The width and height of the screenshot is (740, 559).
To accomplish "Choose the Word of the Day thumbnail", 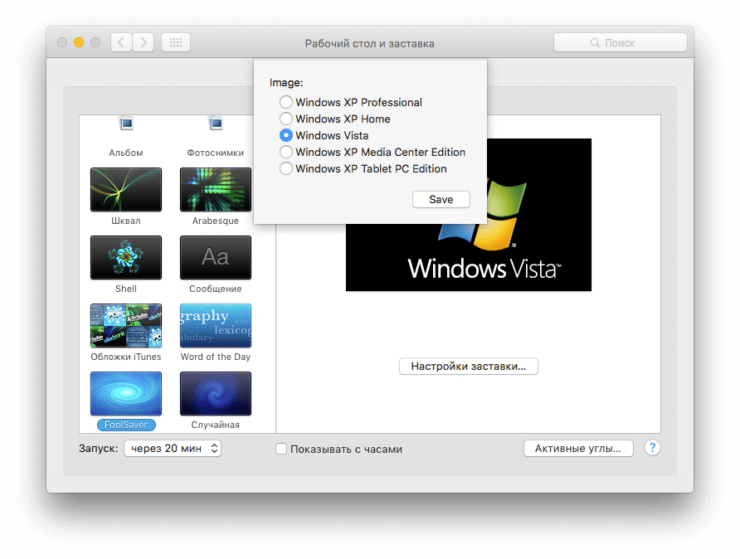I will coord(216,325).
